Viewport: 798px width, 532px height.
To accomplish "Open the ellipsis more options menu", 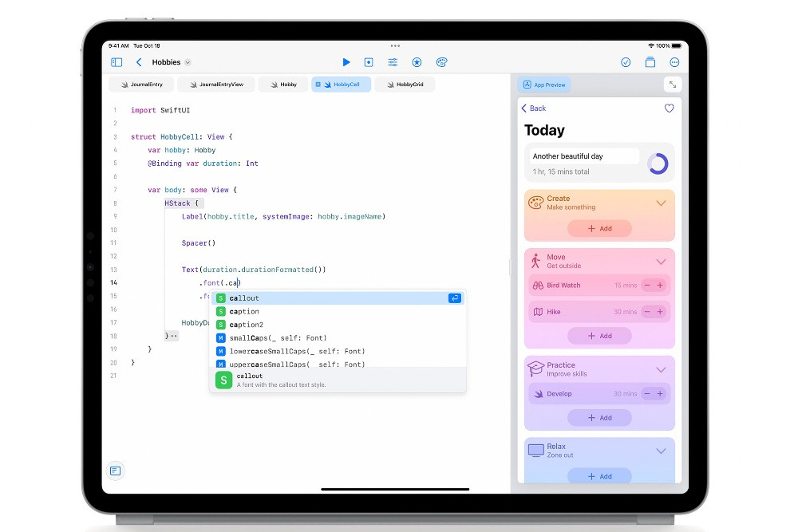I will pos(675,62).
